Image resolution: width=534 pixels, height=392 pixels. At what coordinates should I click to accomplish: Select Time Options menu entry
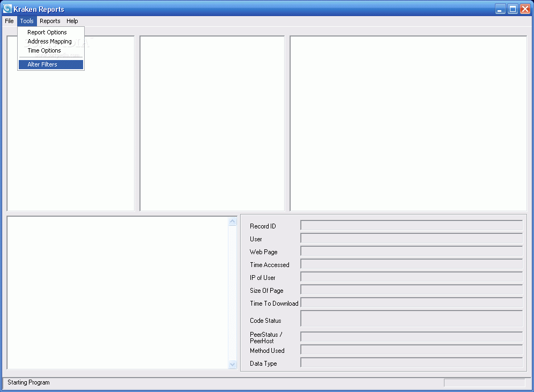coord(51,51)
